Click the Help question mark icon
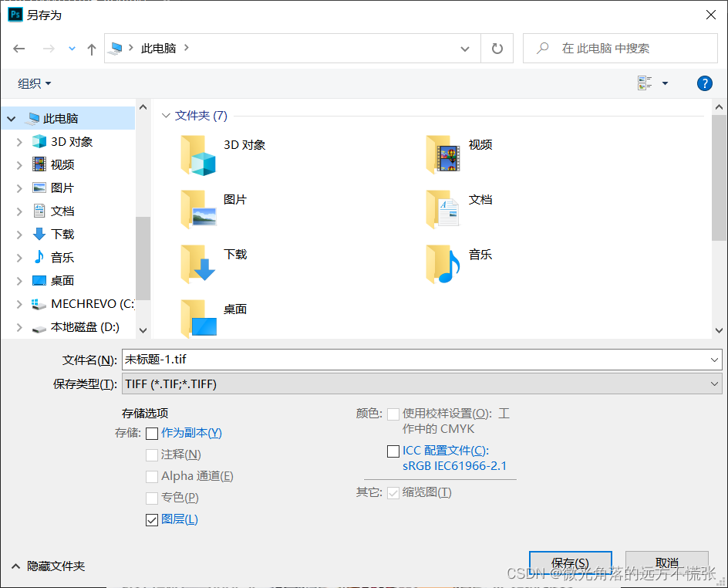The image size is (728, 588). tap(704, 83)
